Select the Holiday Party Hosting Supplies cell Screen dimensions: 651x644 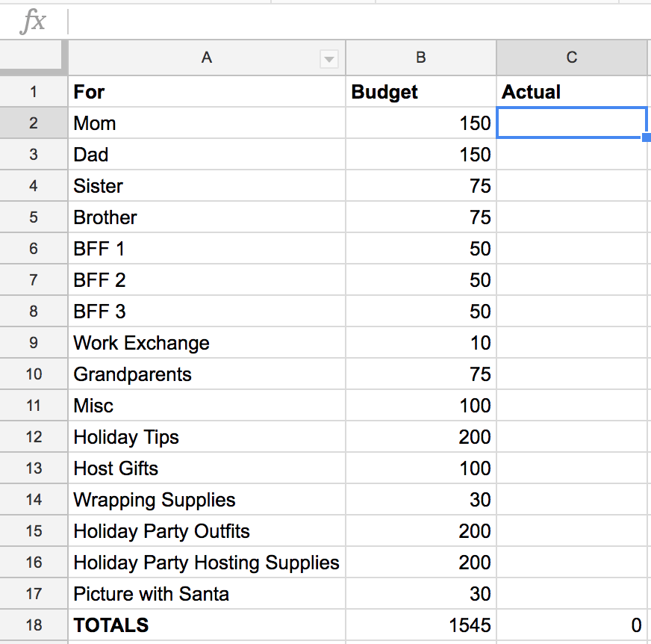tap(207, 562)
